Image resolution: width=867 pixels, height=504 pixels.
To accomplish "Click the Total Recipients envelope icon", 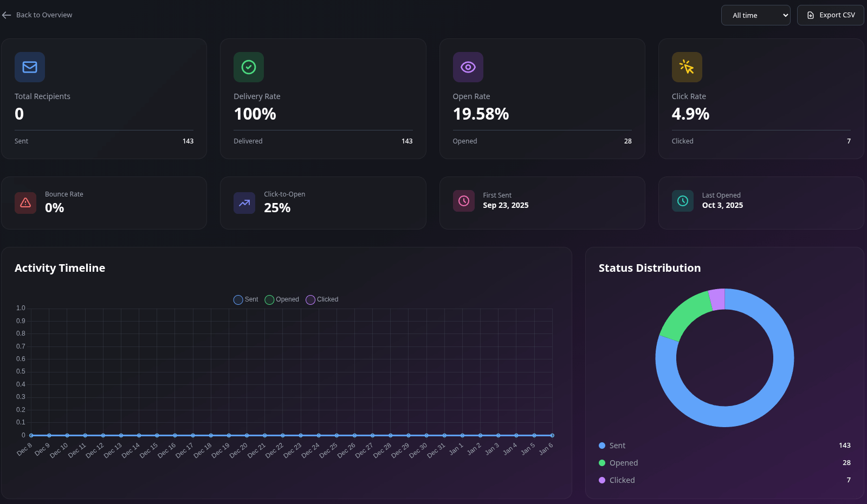I will (30, 67).
